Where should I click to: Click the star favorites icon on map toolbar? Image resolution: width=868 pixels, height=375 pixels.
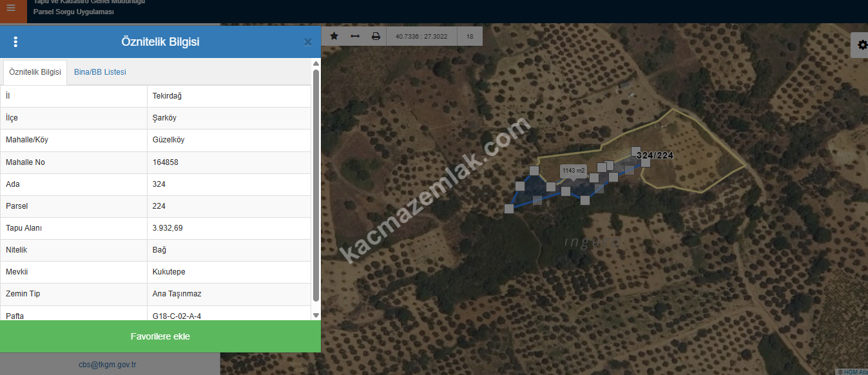(x=334, y=37)
